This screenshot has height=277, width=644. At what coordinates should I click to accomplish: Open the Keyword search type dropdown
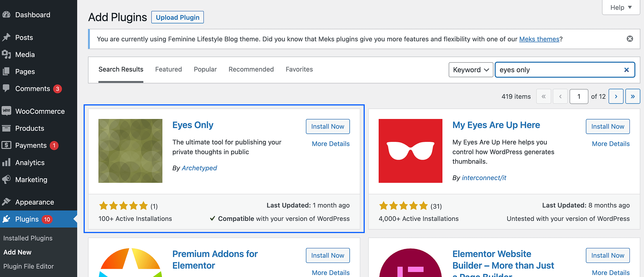[x=471, y=70]
